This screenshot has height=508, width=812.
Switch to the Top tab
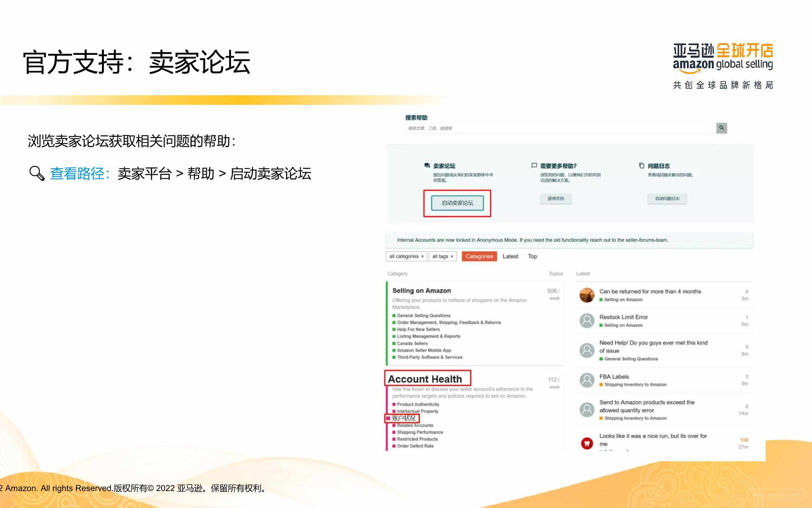532,256
